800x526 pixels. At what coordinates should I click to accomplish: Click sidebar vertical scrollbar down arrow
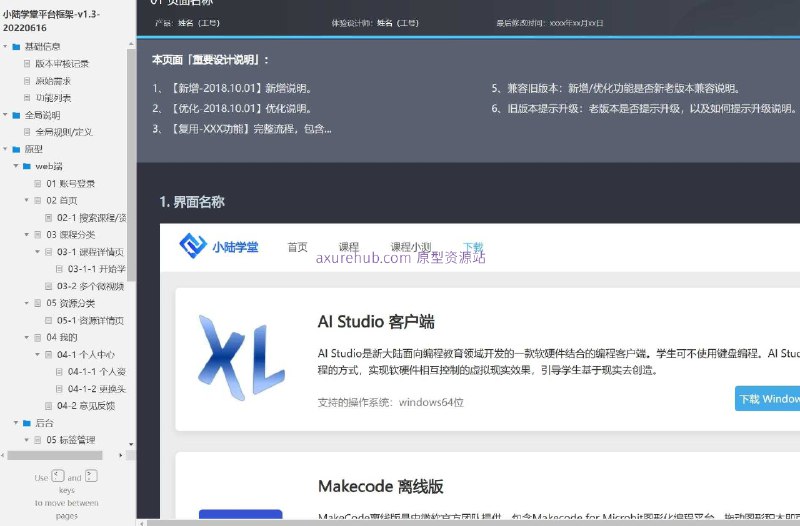pos(131,444)
